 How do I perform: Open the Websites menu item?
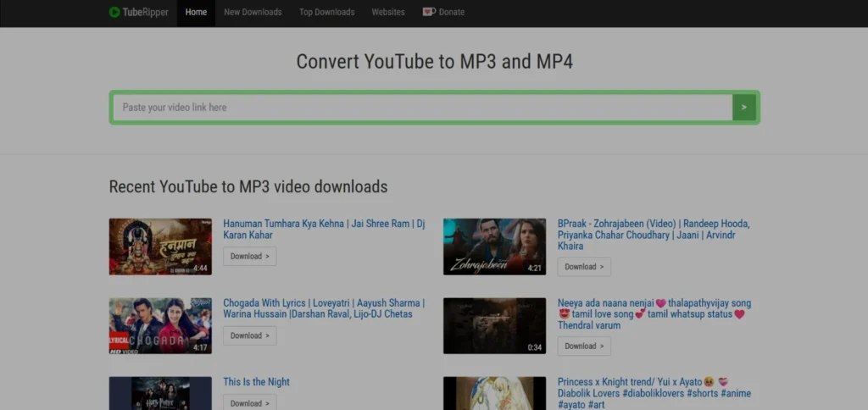pos(388,12)
